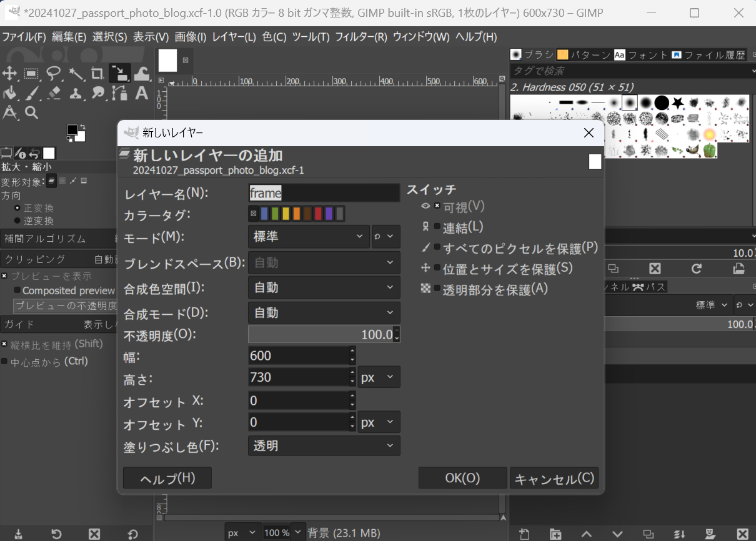Select the Move tool in toolbox
756x541 pixels.
9,73
